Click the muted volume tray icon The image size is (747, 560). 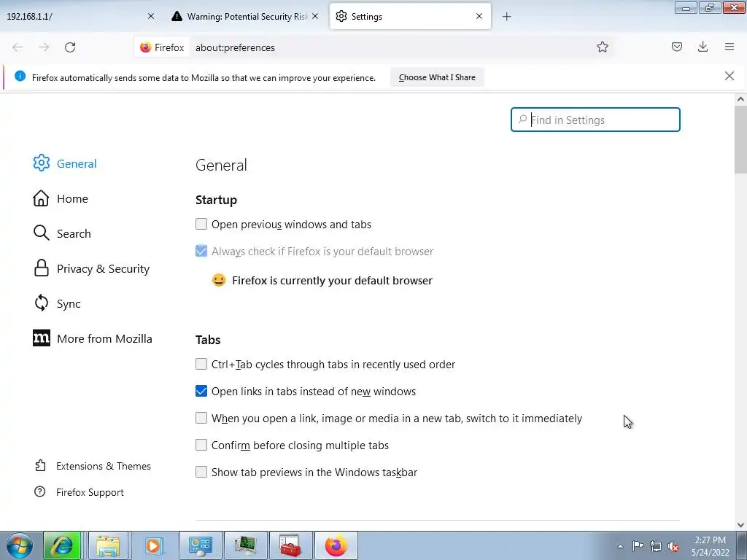(673, 546)
